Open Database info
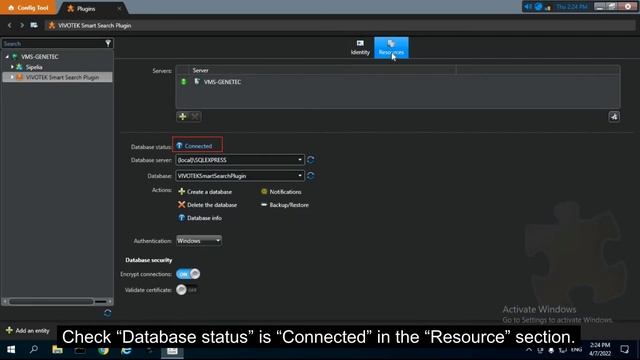The height and width of the screenshot is (360, 640). click(x=200, y=218)
